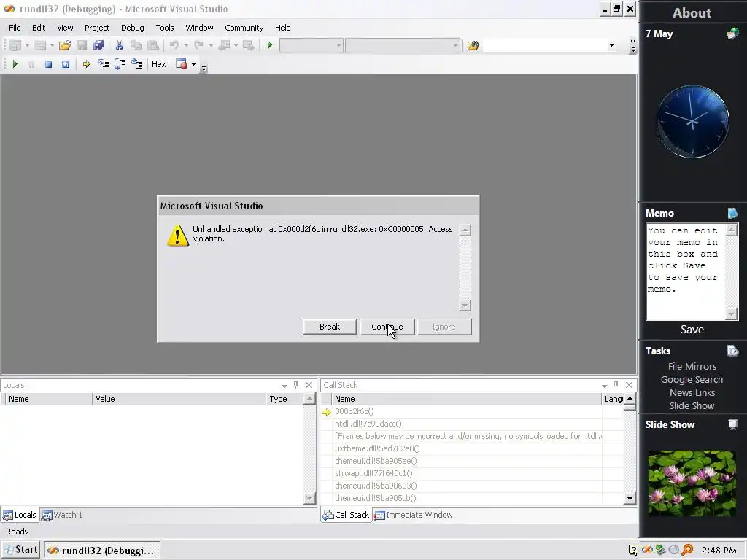747x560 pixels.
Task: Select call stack row shlwapi.dll!77f640c1()
Action: (373, 473)
